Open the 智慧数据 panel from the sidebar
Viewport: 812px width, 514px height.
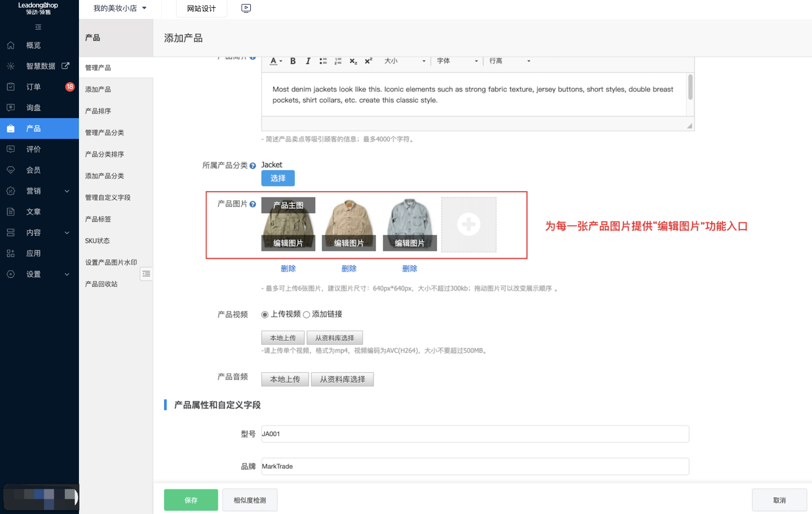[40, 66]
